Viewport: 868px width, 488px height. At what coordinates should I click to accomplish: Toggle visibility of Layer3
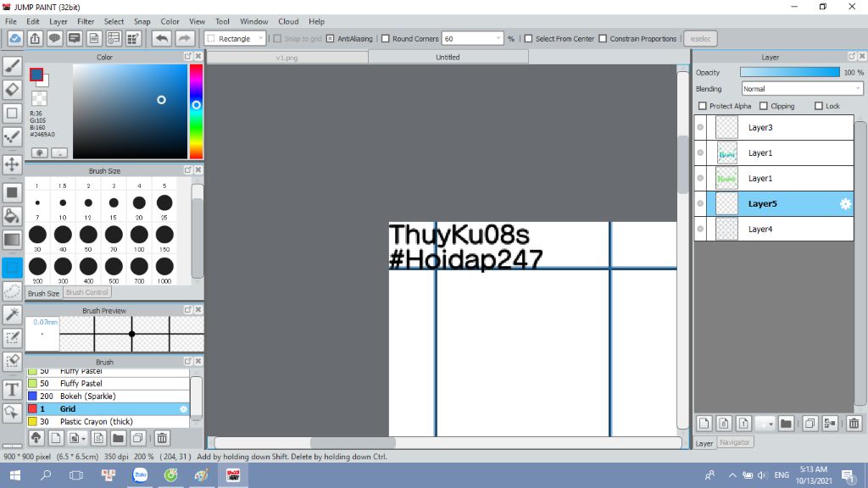[700, 127]
